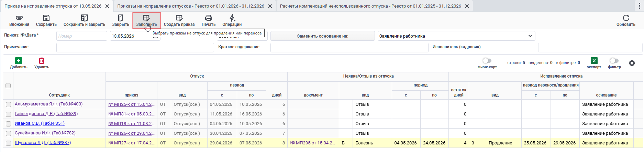Image resolution: width=644 pixels, height=152 pixels.
Task: Click the Номер order number field
Action: 82,36
